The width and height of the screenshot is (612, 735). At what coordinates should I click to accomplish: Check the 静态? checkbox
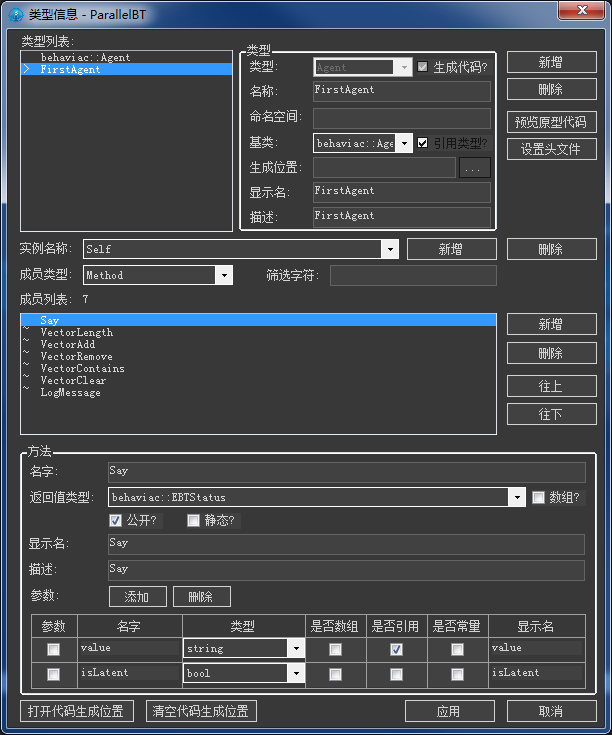(x=193, y=520)
